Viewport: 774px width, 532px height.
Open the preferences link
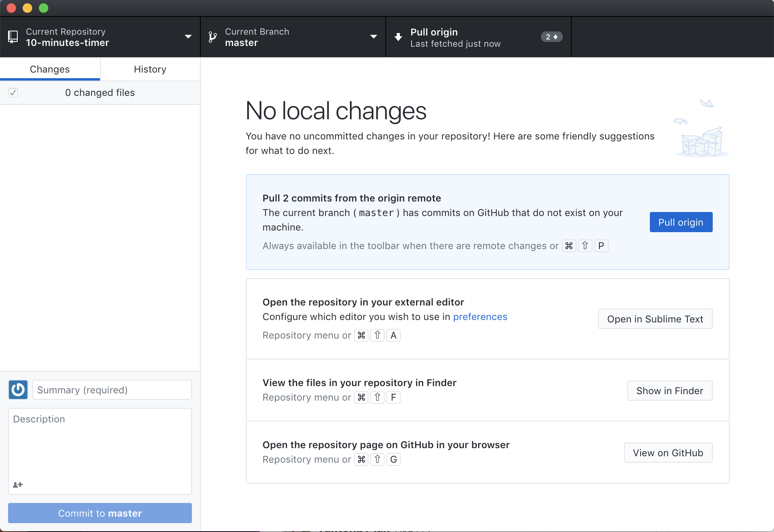point(480,317)
